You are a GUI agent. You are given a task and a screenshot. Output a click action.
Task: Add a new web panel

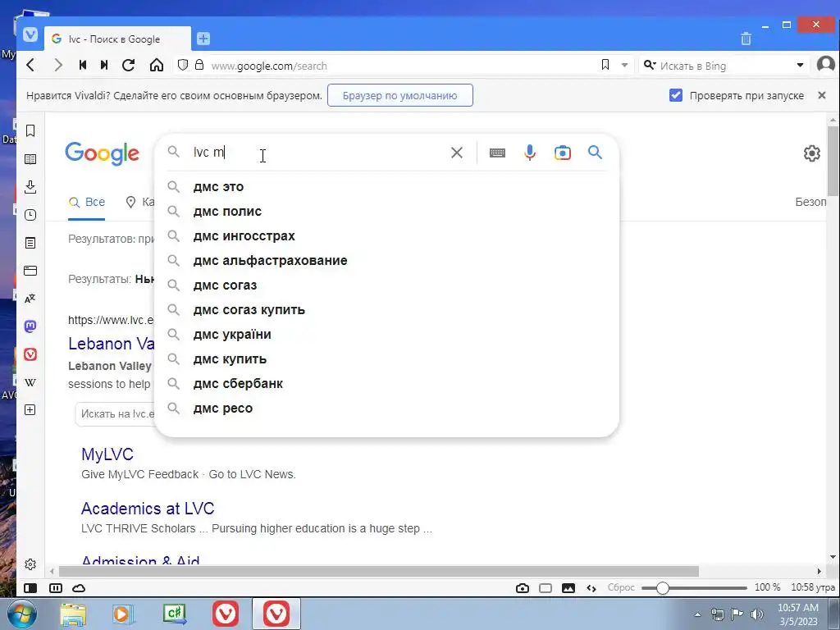tap(30, 410)
